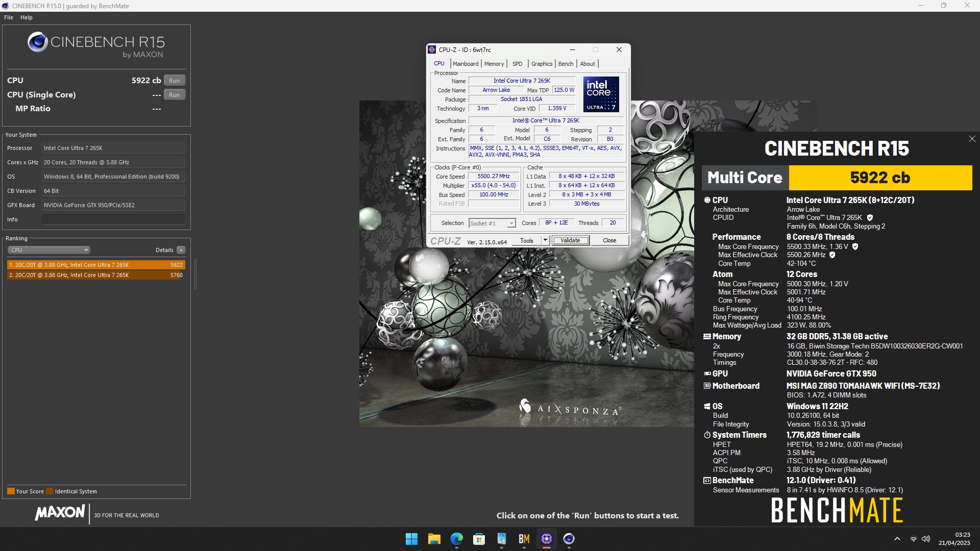Open the CPU ranking dropdown
Viewport: 980px width, 551px height.
(x=49, y=250)
